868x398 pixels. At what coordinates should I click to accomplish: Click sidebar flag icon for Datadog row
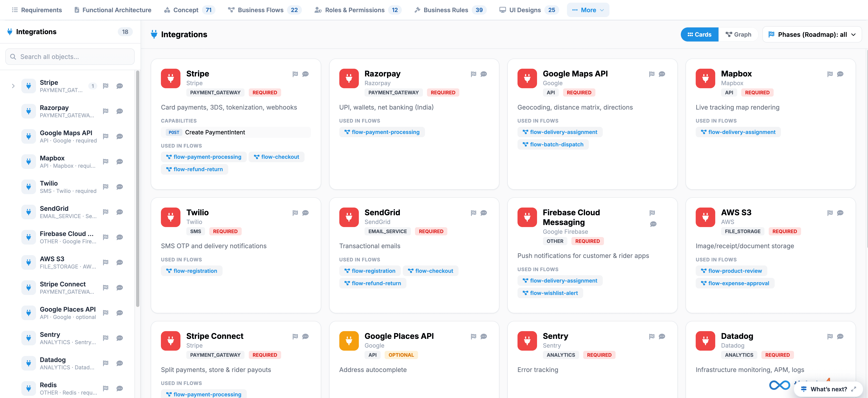click(105, 363)
